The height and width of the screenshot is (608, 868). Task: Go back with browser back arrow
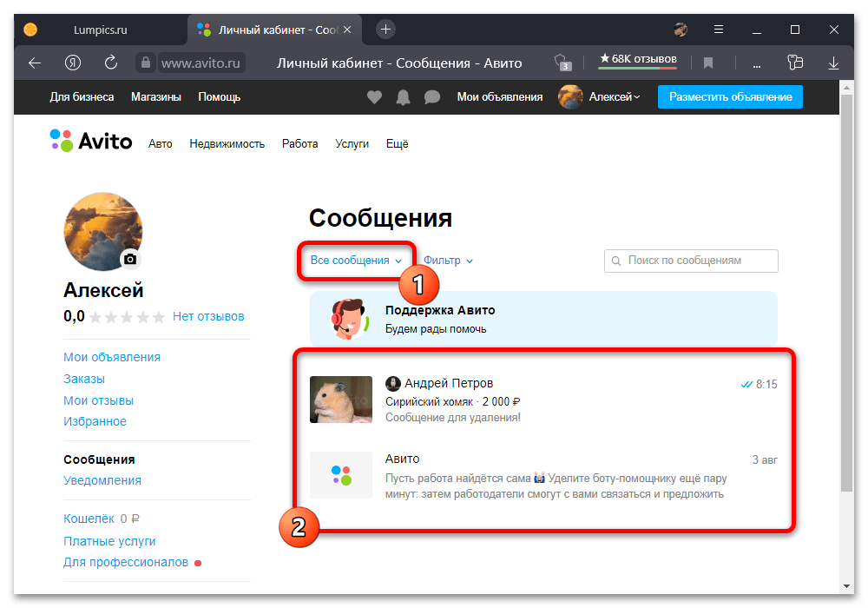(x=35, y=63)
